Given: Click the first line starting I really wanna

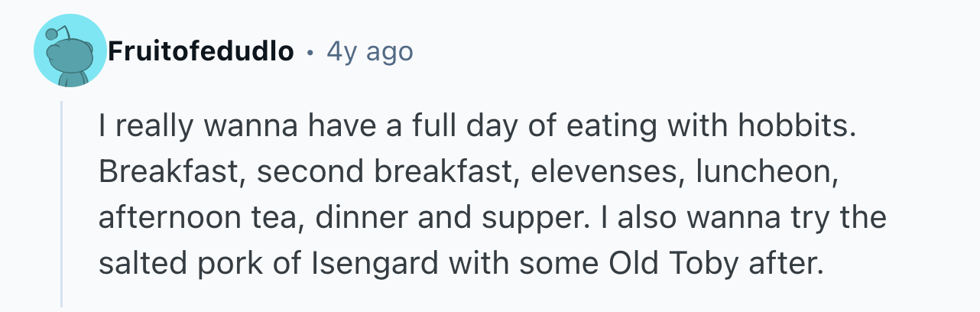Looking at the screenshot, I should pyautogui.click(x=474, y=128).
